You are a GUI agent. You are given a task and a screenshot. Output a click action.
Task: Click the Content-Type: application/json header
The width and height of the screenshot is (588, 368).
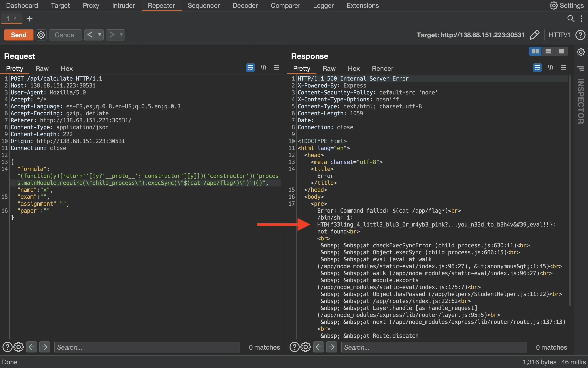60,127
